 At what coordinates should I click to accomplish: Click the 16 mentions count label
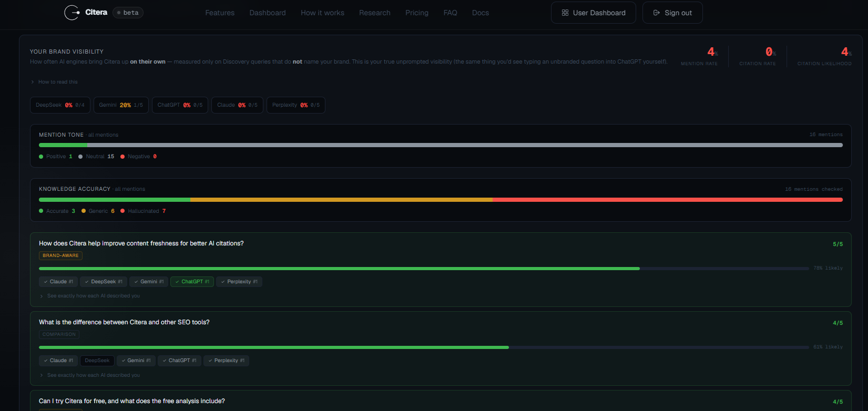click(x=826, y=135)
